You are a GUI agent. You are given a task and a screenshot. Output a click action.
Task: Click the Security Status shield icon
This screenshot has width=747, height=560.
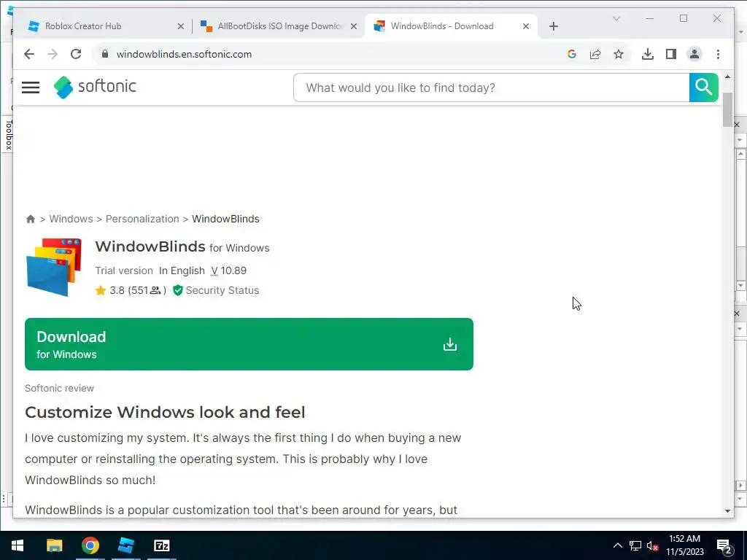pos(178,290)
